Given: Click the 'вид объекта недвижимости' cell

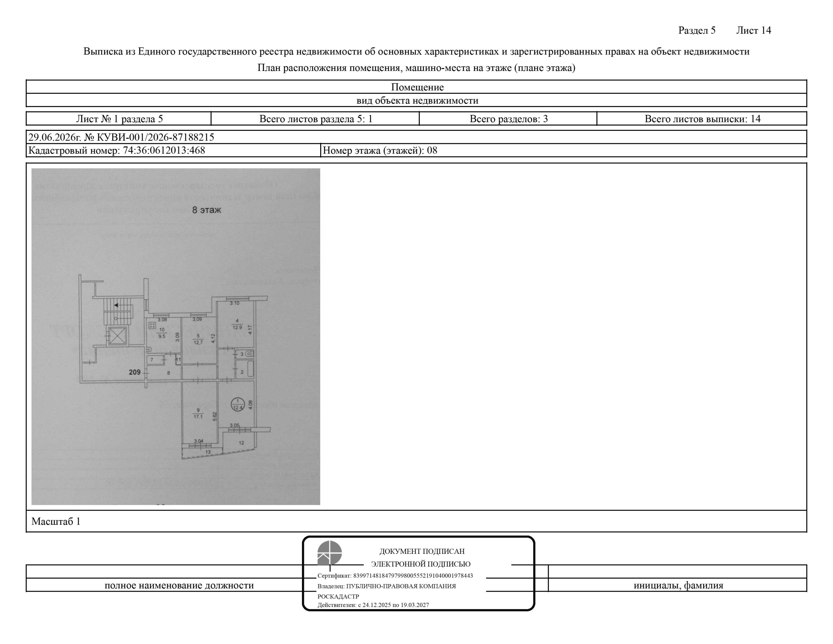Looking at the screenshot, I should (416, 100).
